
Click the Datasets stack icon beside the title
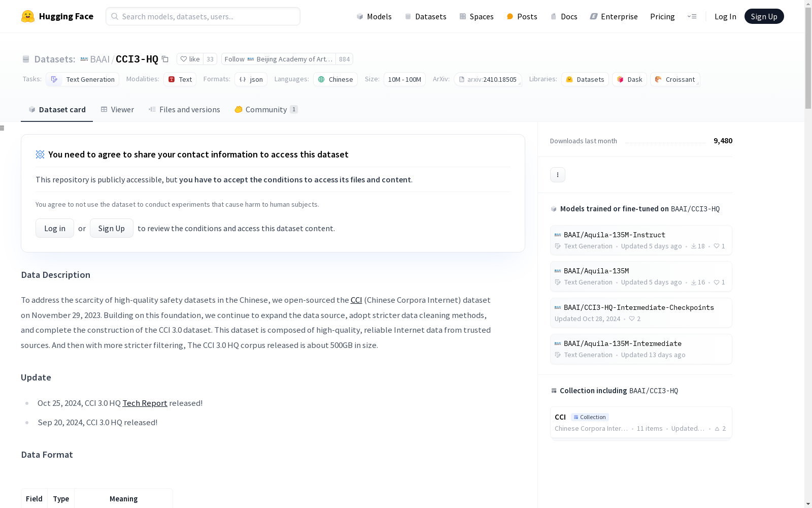[x=26, y=59]
